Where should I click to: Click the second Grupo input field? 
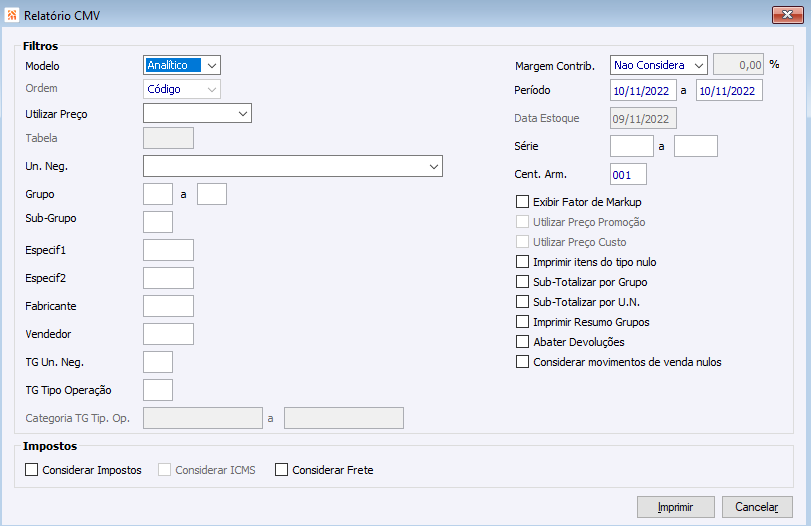pos(212,194)
